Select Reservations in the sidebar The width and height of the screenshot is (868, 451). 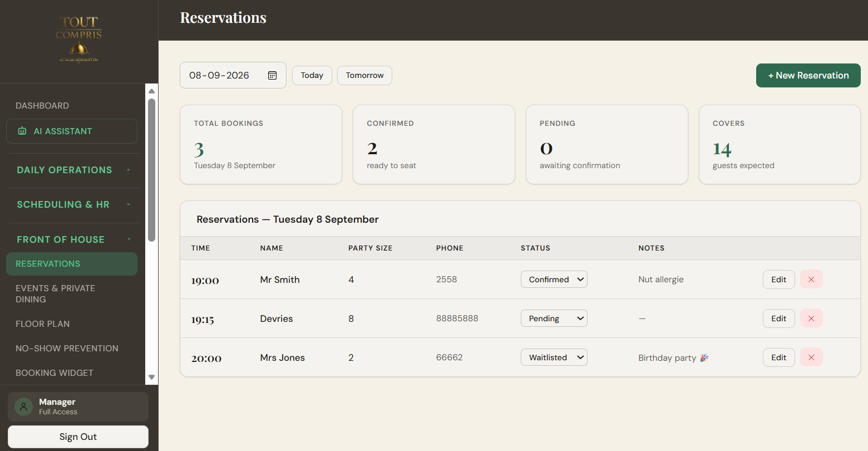(72, 264)
